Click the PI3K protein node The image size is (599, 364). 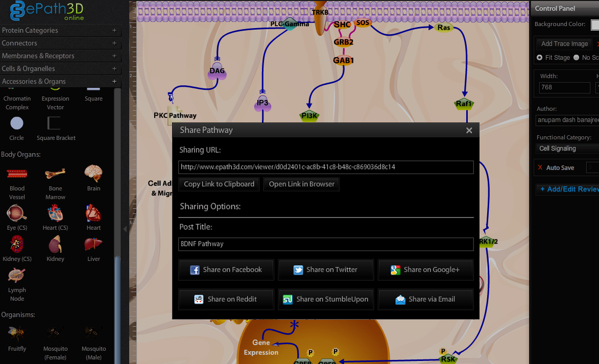pos(309,116)
